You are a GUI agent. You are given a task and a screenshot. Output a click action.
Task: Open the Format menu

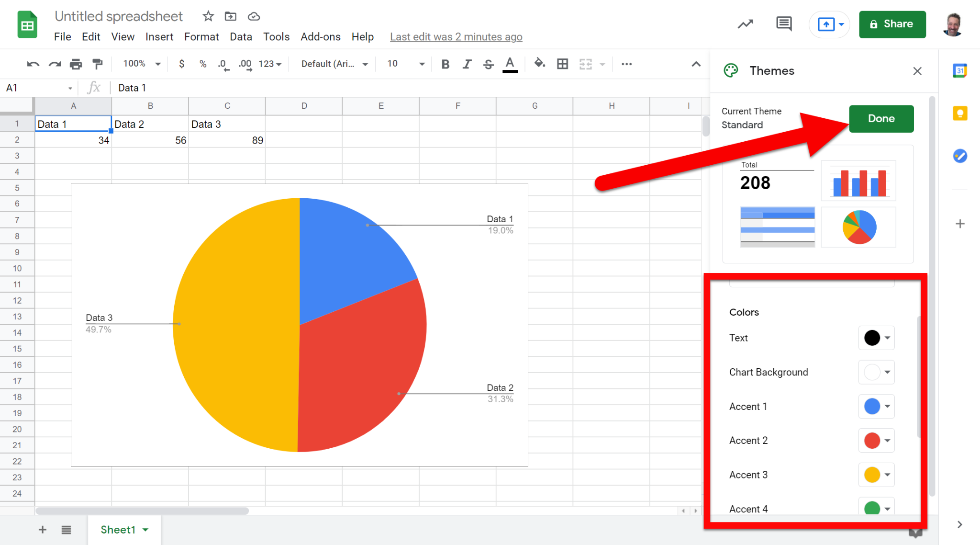[201, 37]
